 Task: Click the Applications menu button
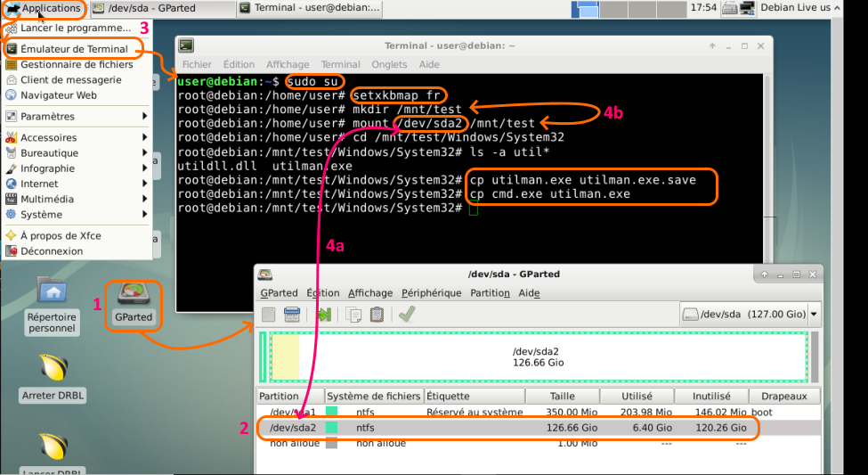point(44,9)
